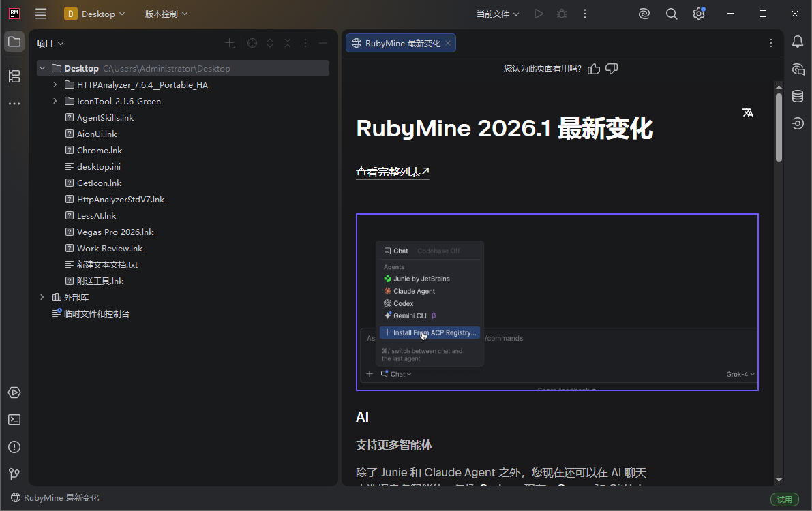Open the Notifications bell icon

tap(797, 42)
